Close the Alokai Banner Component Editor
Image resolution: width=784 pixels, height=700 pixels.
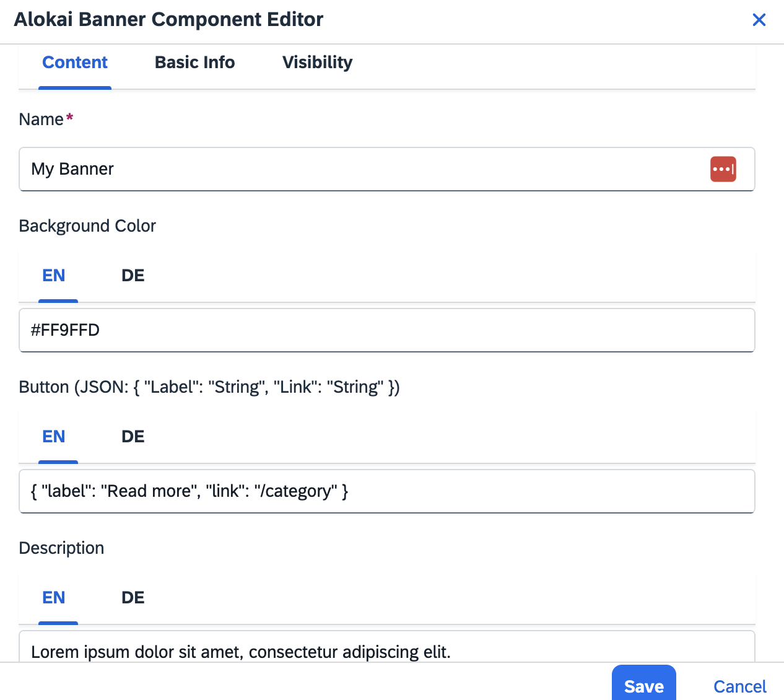(x=759, y=20)
